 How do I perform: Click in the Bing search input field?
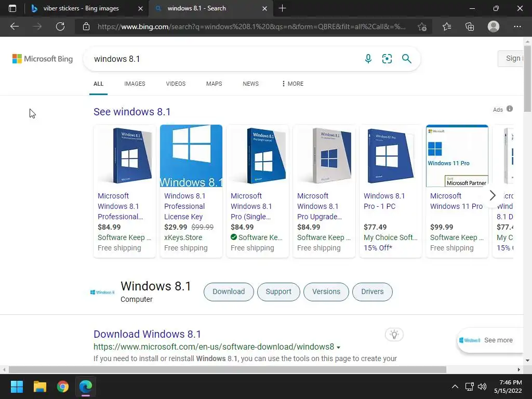pos(224,59)
